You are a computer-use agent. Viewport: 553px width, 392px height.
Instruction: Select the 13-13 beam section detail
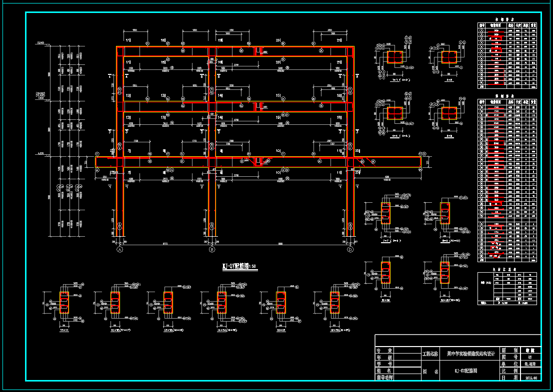click(168, 303)
